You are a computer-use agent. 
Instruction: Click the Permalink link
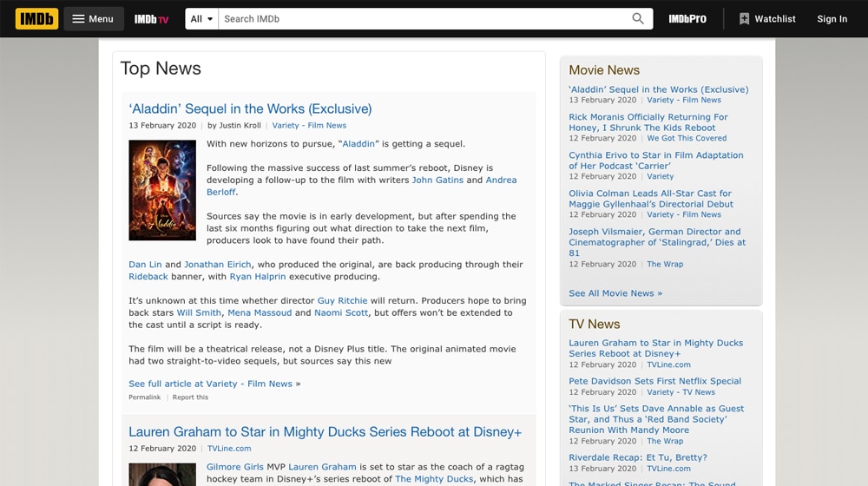point(144,397)
